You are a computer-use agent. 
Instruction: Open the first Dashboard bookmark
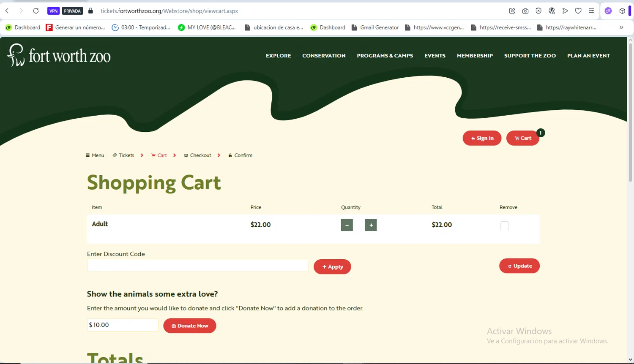[x=23, y=27]
